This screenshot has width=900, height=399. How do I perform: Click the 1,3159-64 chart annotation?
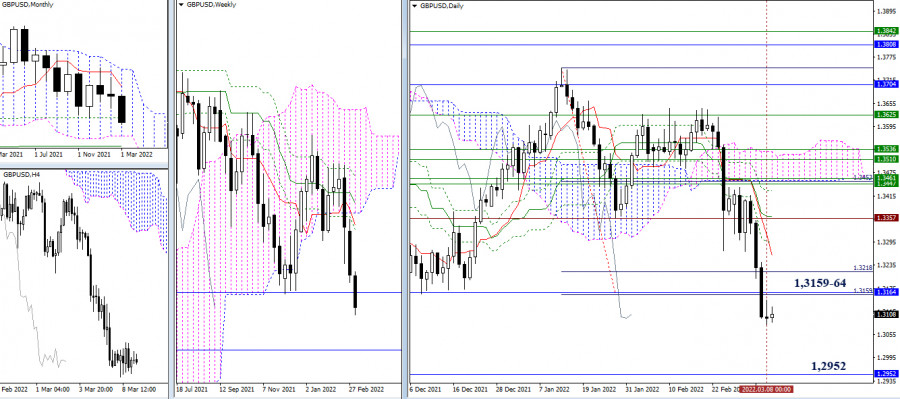820,283
